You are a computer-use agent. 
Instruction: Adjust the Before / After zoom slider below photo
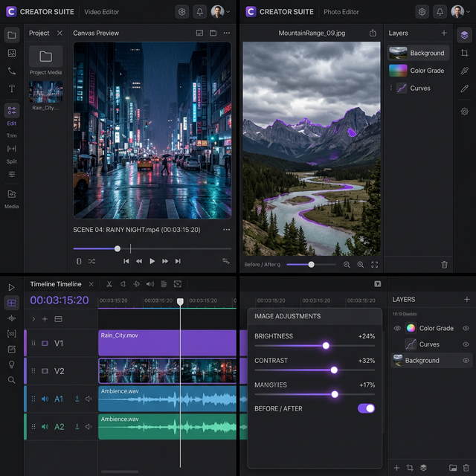pyautogui.click(x=311, y=265)
